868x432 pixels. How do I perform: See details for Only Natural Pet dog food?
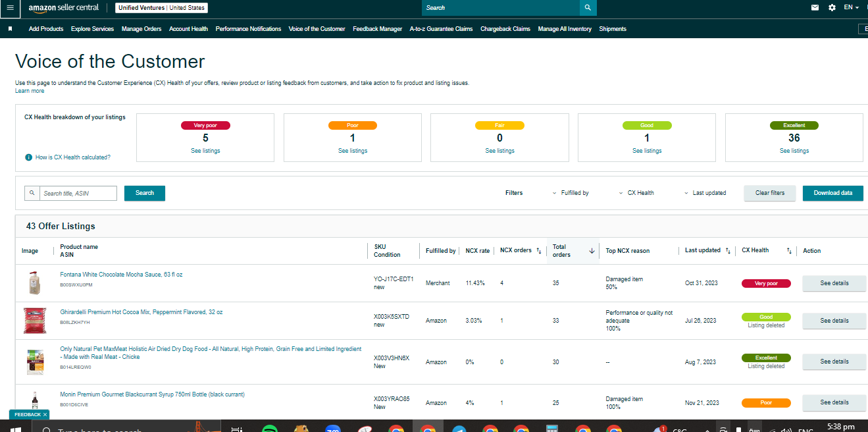834,362
